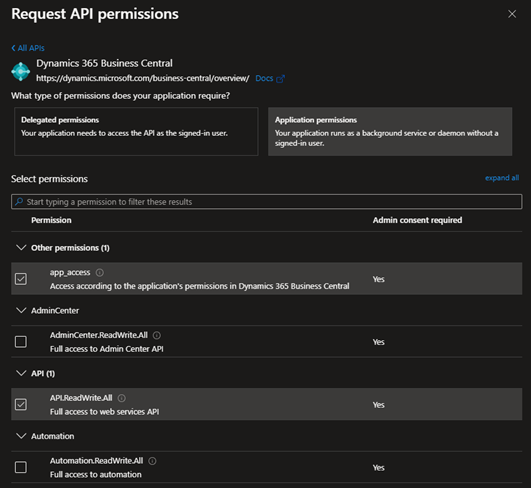Click the expand all link
Viewport: 531px width, 488px height.
pos(502,178)
